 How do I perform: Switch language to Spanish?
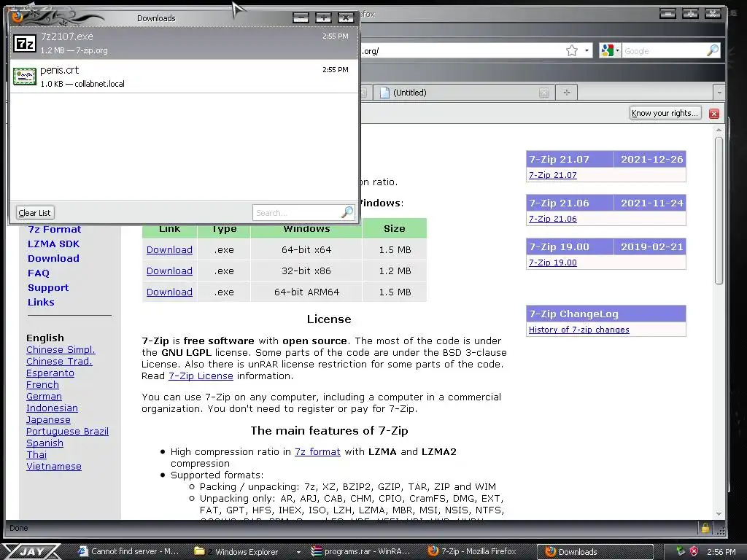(x=44, y=443)
